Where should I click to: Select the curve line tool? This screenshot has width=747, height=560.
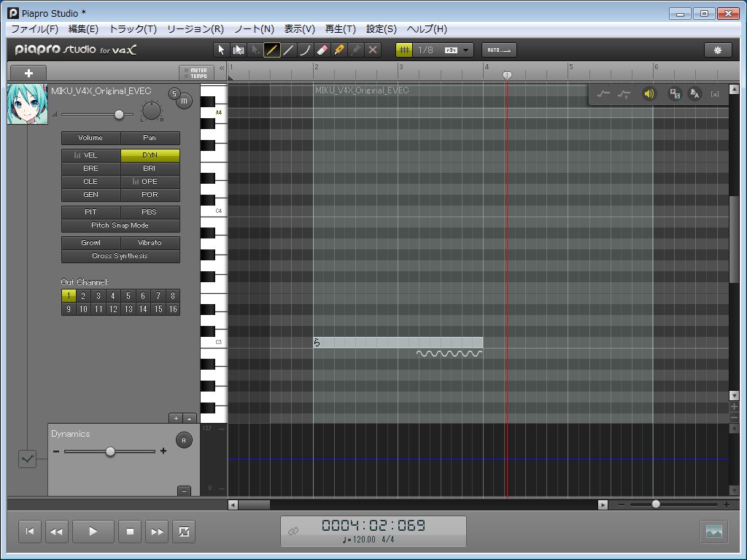coord(305,50)
